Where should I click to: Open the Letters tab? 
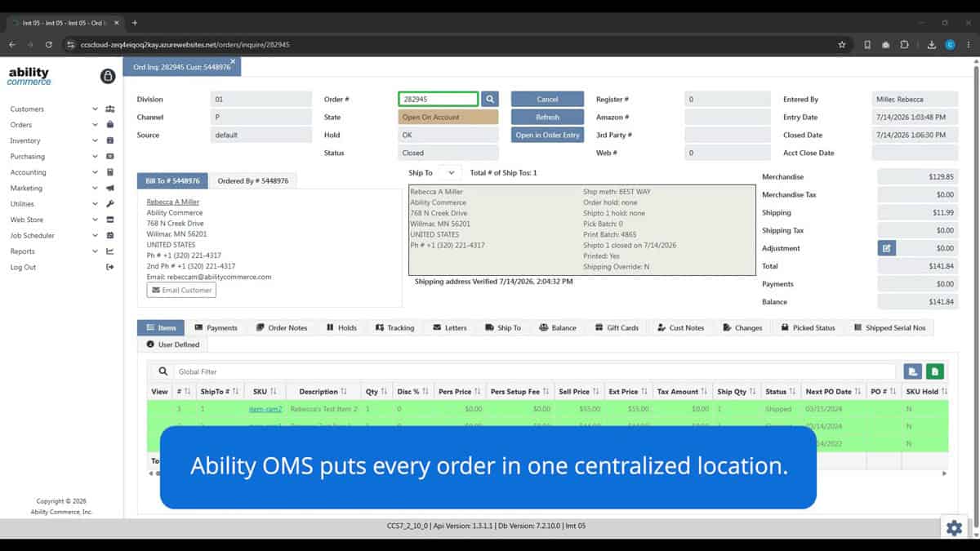click(450, 327)
